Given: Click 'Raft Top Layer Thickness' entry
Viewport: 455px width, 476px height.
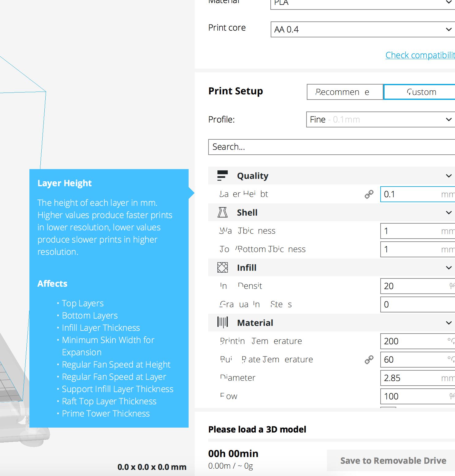Looking at the screenshot, I should coord(109,401).
